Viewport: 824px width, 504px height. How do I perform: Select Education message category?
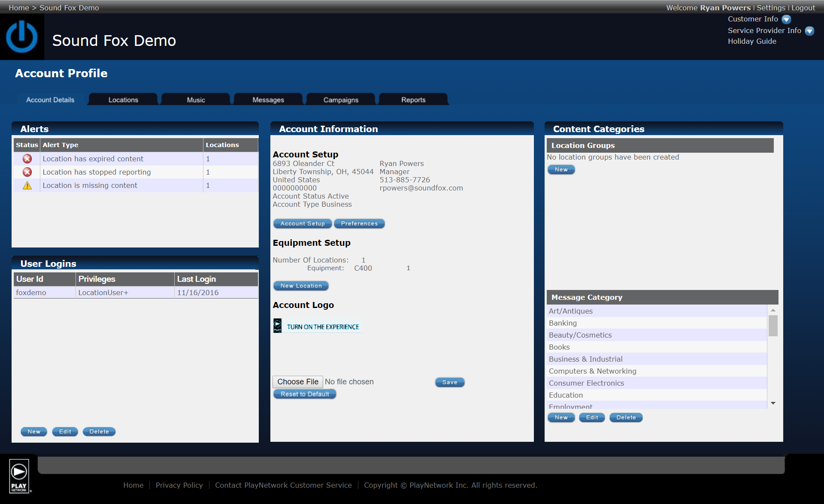(657, 395)
